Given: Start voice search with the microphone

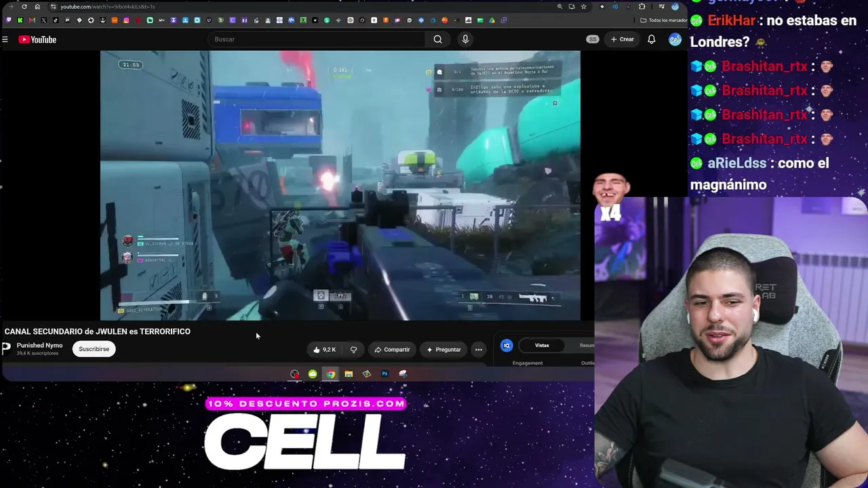Looking at the screenshot, I should pyautogui.click(x=465, y=39).
